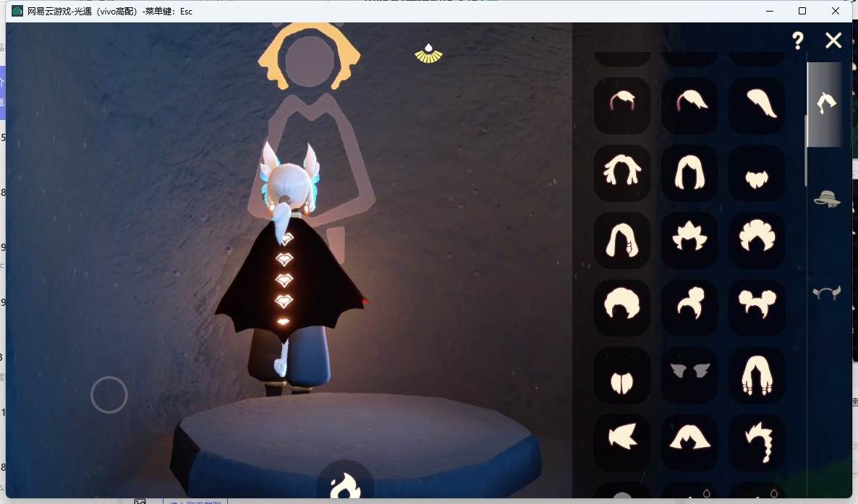Image resolution: width=858 pixels, height=504 pixels.
Task: Click the hairstyle list scrollbar
Action: coord(805,150)
